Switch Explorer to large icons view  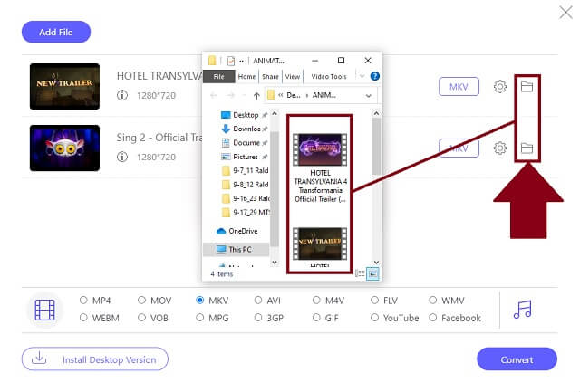tap(372, 273)
